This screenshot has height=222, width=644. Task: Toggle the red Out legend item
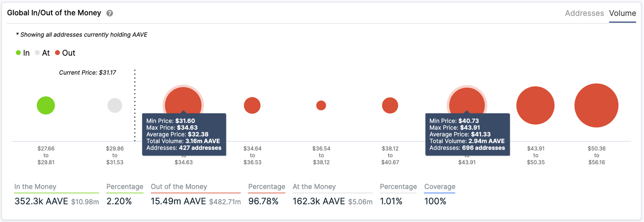(65, 53)
